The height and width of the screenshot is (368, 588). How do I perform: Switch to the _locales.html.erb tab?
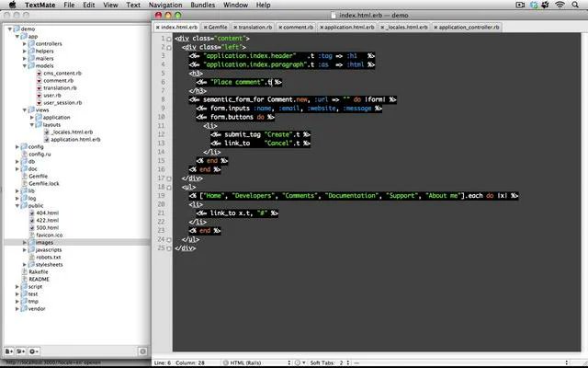[x=404, y=27]
